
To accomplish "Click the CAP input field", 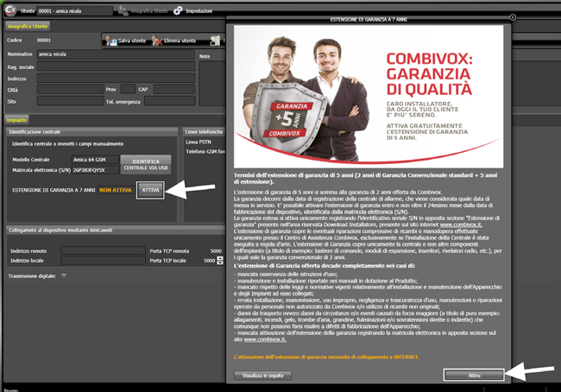I will pyautogui.click(x=174, y=90).
